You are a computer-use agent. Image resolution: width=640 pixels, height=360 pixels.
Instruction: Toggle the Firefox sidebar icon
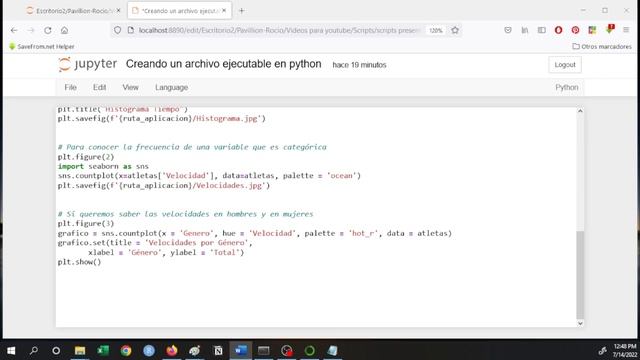tap(542, 30)
